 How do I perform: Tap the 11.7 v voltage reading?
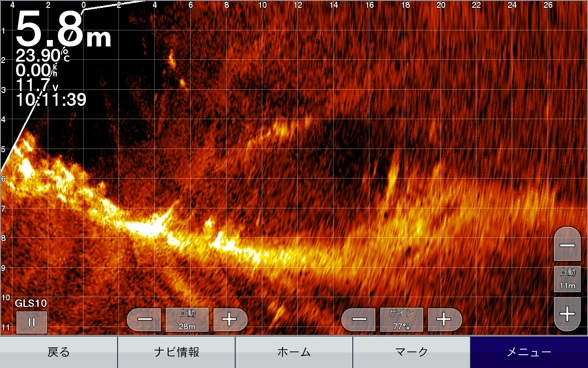(38, 85)
